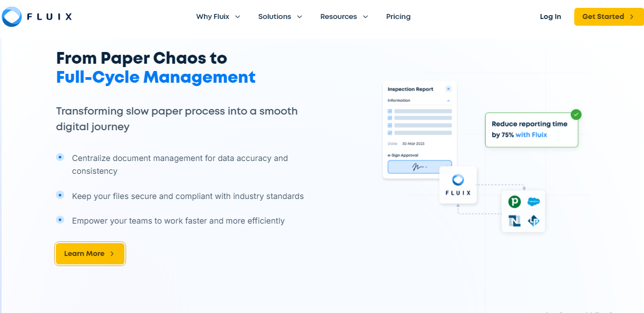Go to the Pricing page
Image resolution: width=644 pixels, height=313 pixels.
[398, 17]
